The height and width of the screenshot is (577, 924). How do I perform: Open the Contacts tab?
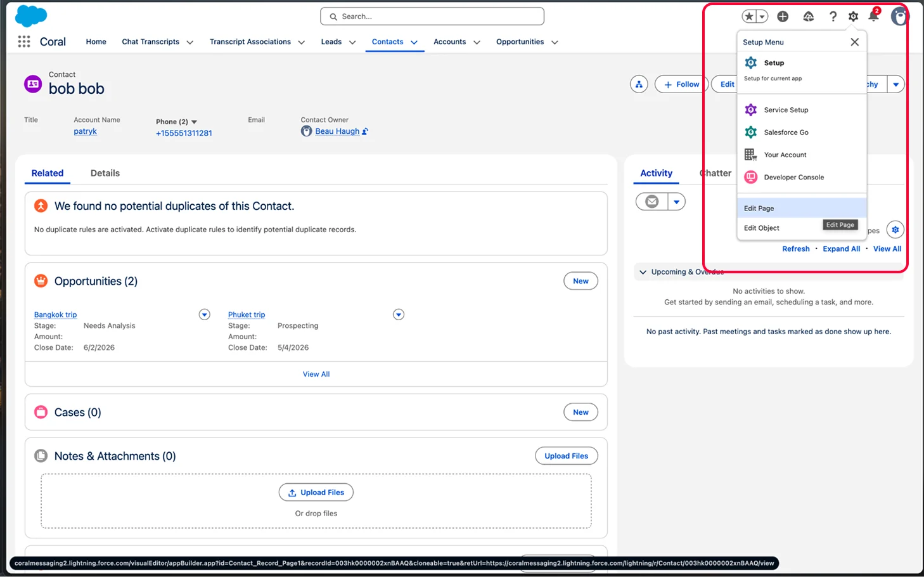coord(387,42)
